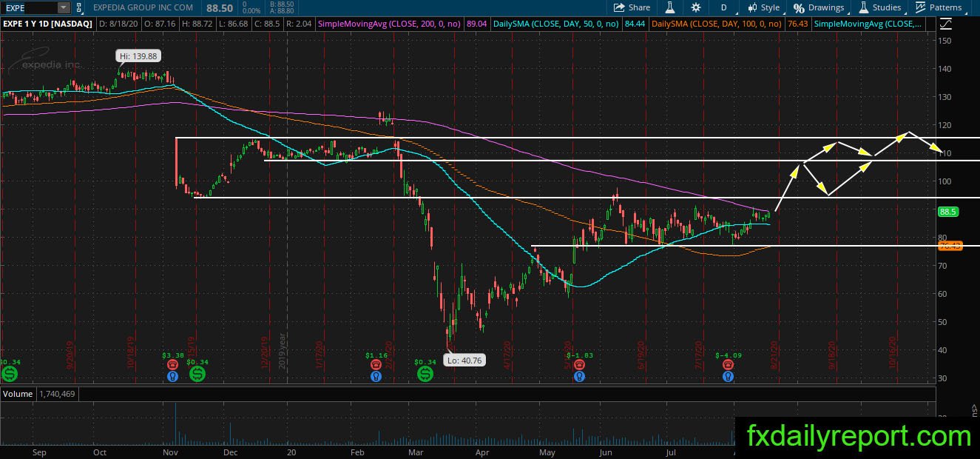Click the green dividend icon before September
980x459 pixels.
(x=8, y=374)
